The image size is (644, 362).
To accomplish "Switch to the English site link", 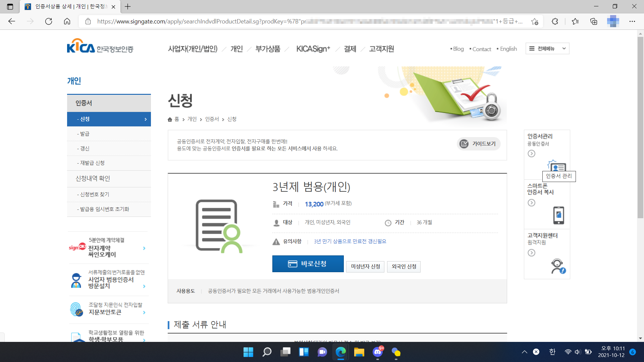I will 508,49.
